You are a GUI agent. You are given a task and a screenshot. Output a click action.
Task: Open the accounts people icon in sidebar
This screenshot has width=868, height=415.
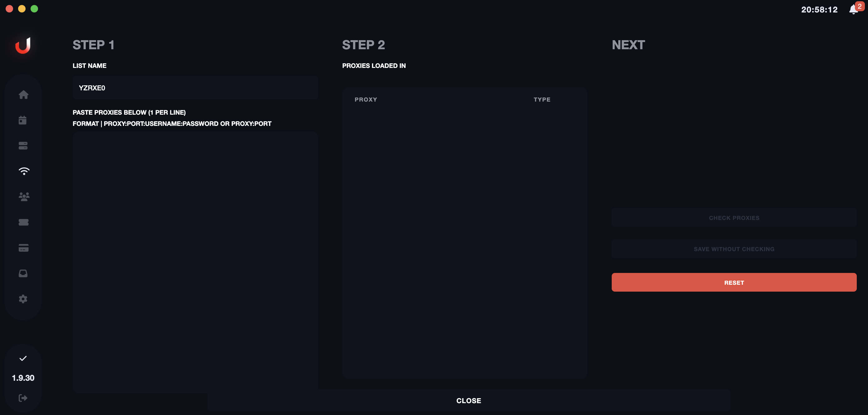[x=24, y=197]
